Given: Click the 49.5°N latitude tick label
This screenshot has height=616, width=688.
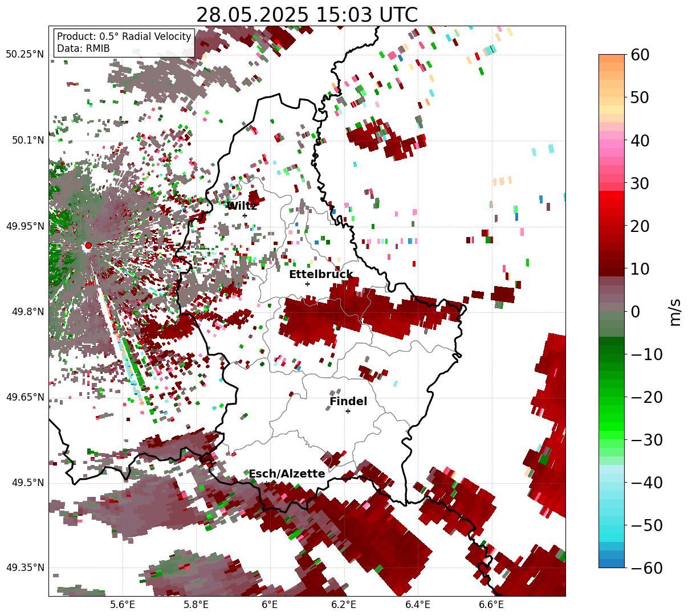Looking at the screenshot, I should [x=27, y=483].
